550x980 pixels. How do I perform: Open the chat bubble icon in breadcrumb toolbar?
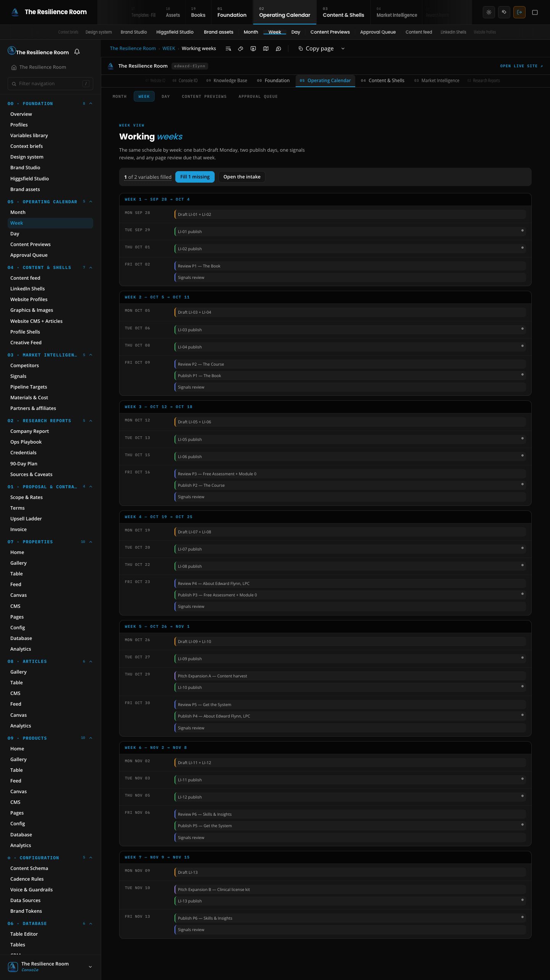(x=278, y=49)
